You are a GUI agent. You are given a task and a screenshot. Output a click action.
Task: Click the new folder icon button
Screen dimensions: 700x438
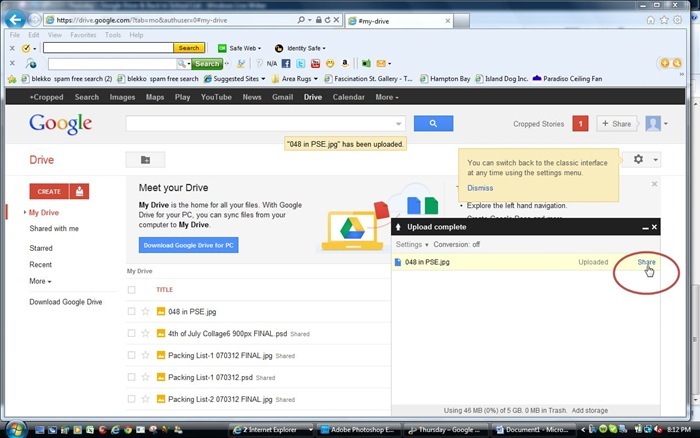click(x=146, y=159)
